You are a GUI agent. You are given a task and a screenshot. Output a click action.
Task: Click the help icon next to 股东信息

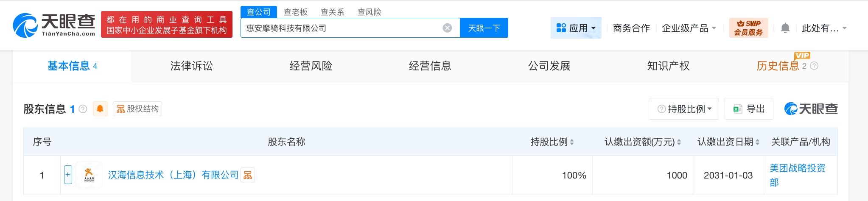[x=83, y=109]
